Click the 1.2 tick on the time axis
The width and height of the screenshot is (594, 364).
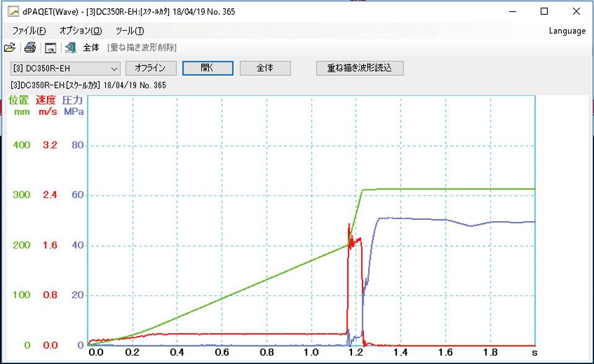[x=356, y=353]
